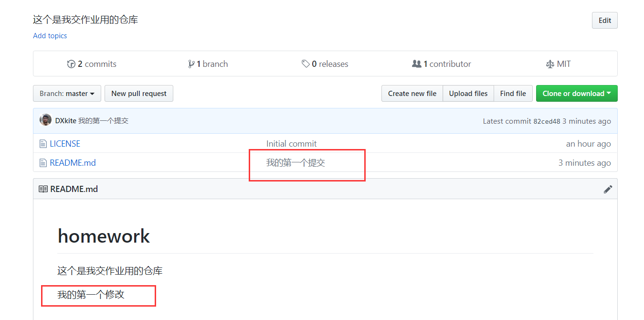Viewport: 644px width, 320px height.
Task: Open the LICENSE file link
Action: (x=65, y=144)
